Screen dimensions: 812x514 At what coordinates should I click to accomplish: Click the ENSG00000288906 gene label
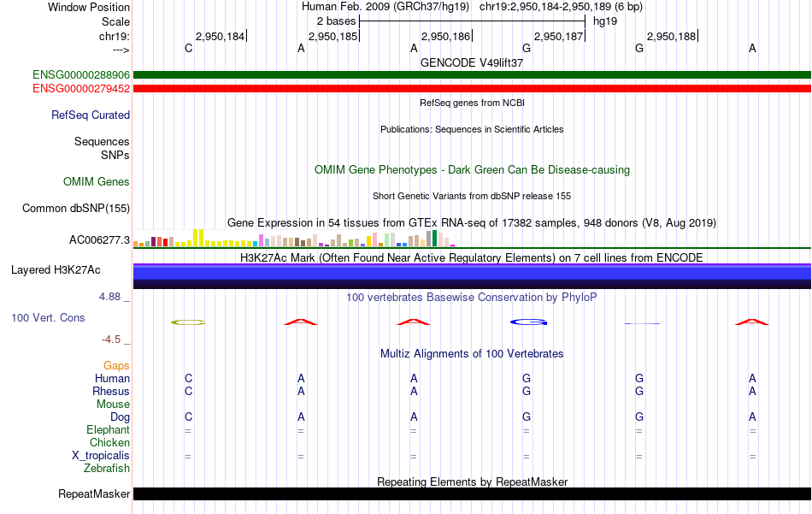pos(81,74)
